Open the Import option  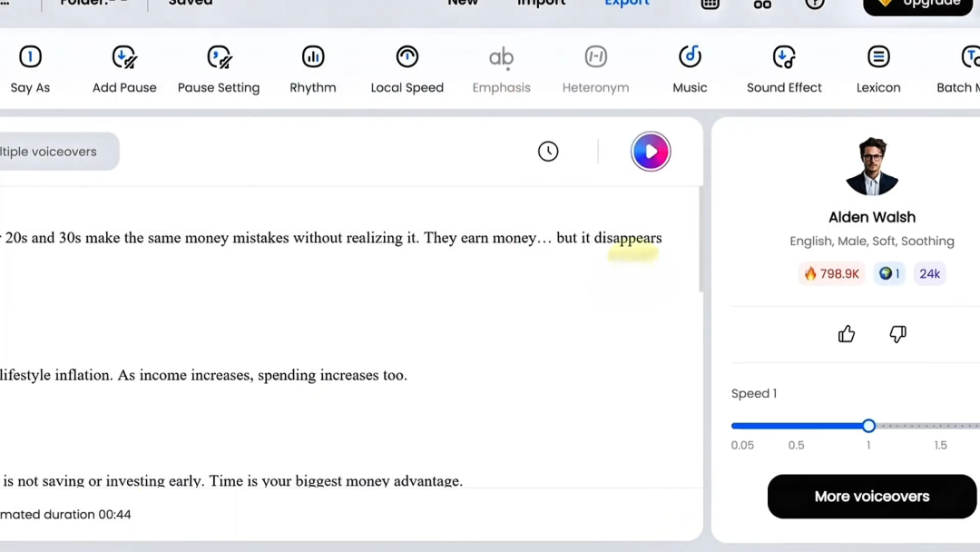[541, 3]
